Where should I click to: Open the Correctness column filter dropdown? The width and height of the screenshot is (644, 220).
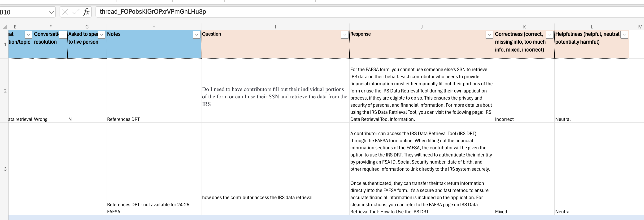click(x=549, y=35)
